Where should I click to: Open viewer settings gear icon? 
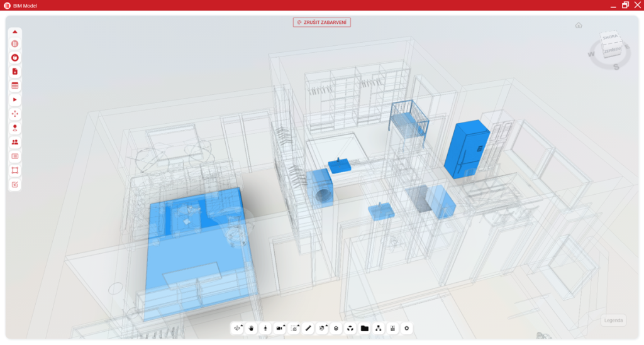pos(407,328)
